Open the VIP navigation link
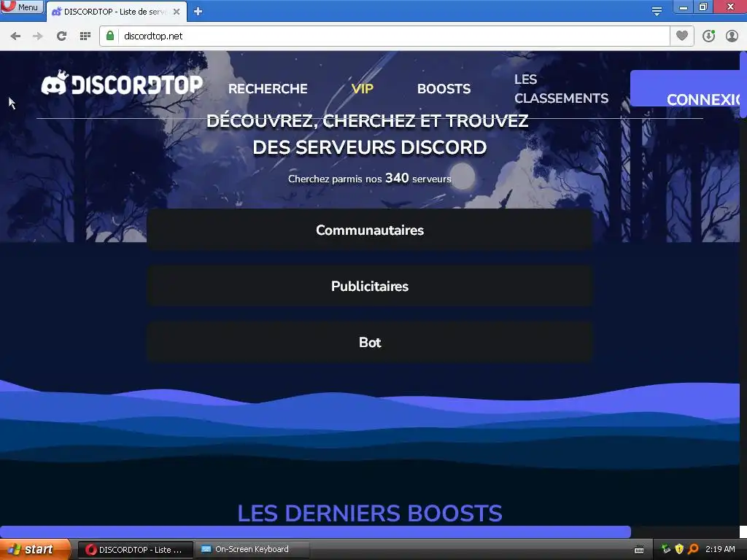 (362, 89)
